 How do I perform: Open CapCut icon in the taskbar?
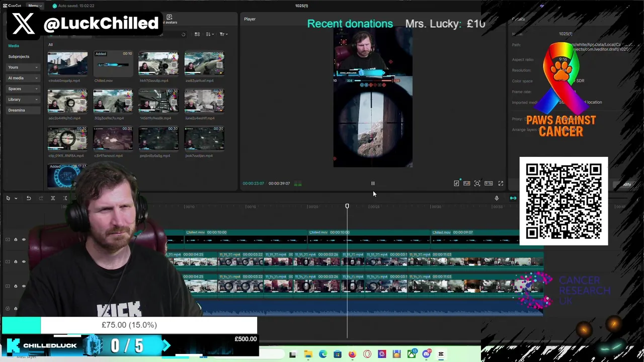pyautogui.click(x=441, y=354)
